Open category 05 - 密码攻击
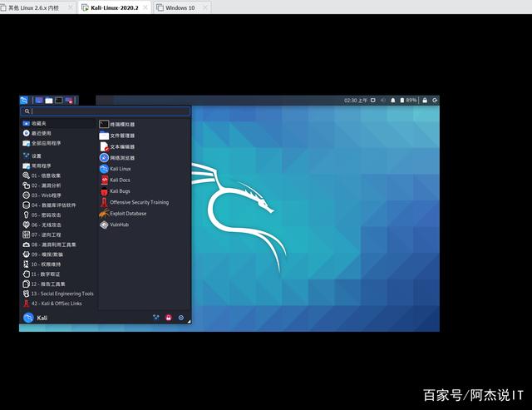 click(x=58, y=215)
